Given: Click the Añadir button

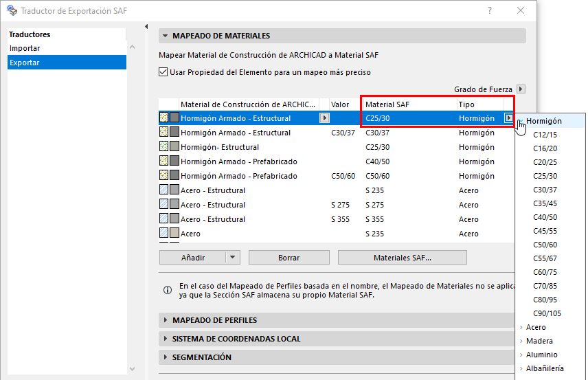Looking at the screenshot, I should 193,257.
